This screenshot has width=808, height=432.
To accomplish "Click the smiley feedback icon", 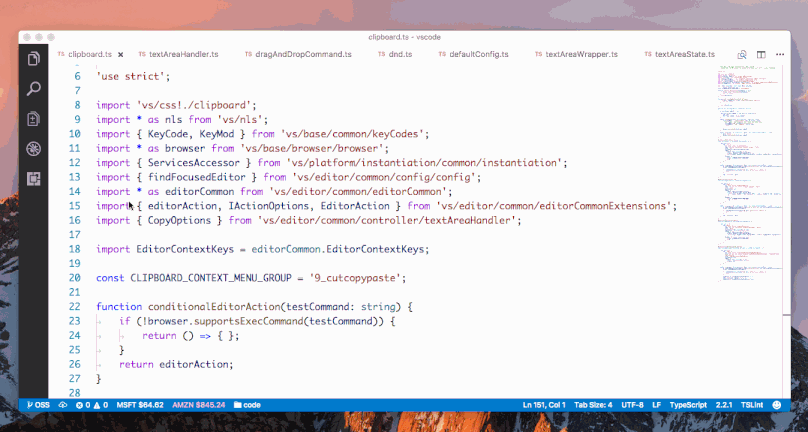I will click(x=777, y=405).
